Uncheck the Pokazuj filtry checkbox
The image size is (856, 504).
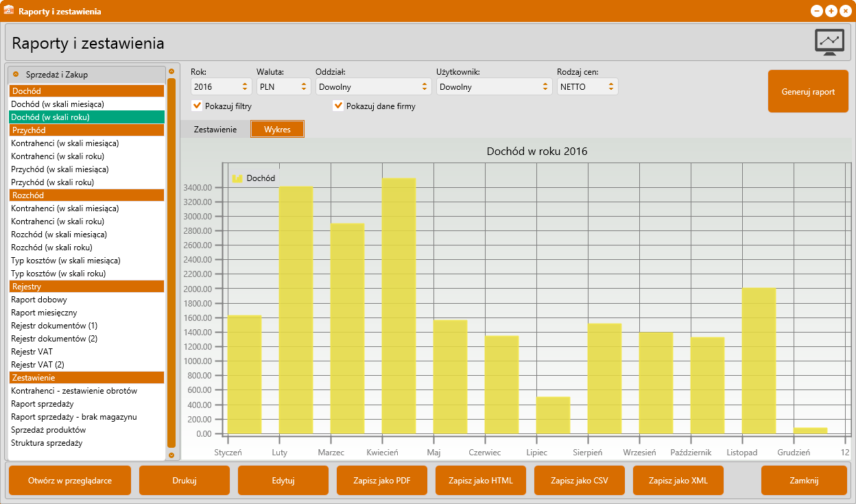click(x=197, y=106)
